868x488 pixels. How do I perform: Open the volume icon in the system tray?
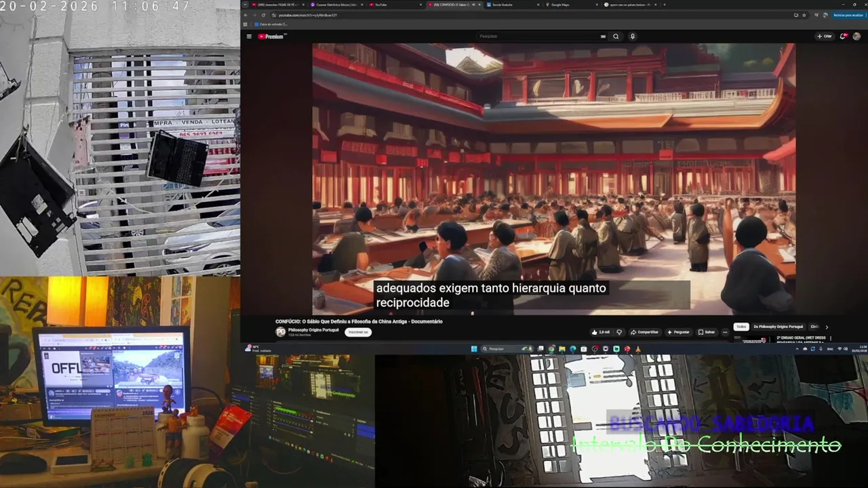[846, 349]
